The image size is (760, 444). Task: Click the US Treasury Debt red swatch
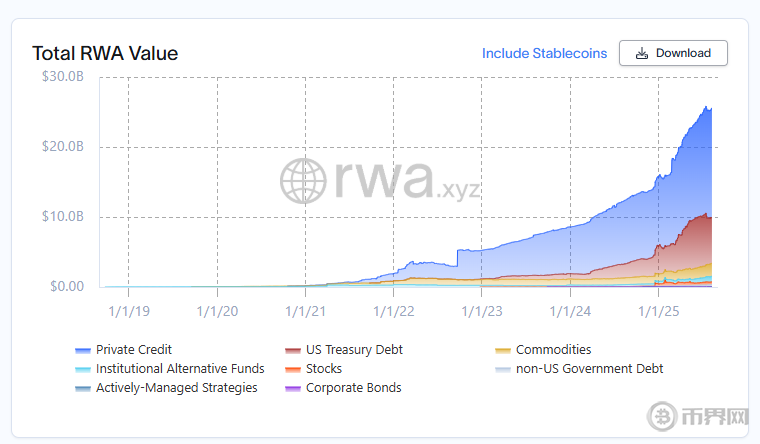pos(293,350)
